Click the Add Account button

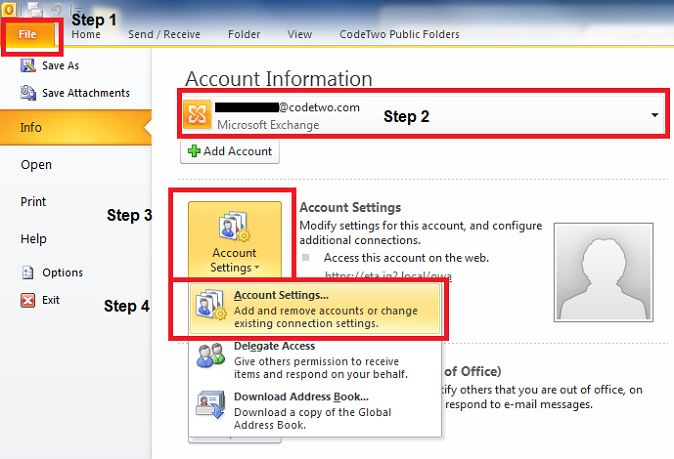[230, 151]
